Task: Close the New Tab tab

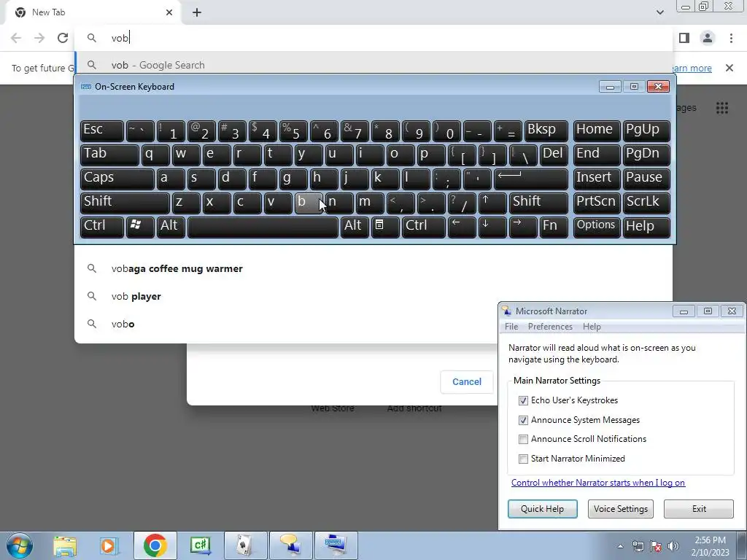Action: 169,12
